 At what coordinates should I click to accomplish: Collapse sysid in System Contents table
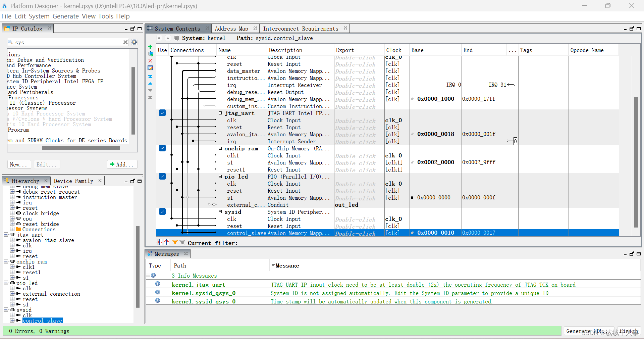pos(220,212)
